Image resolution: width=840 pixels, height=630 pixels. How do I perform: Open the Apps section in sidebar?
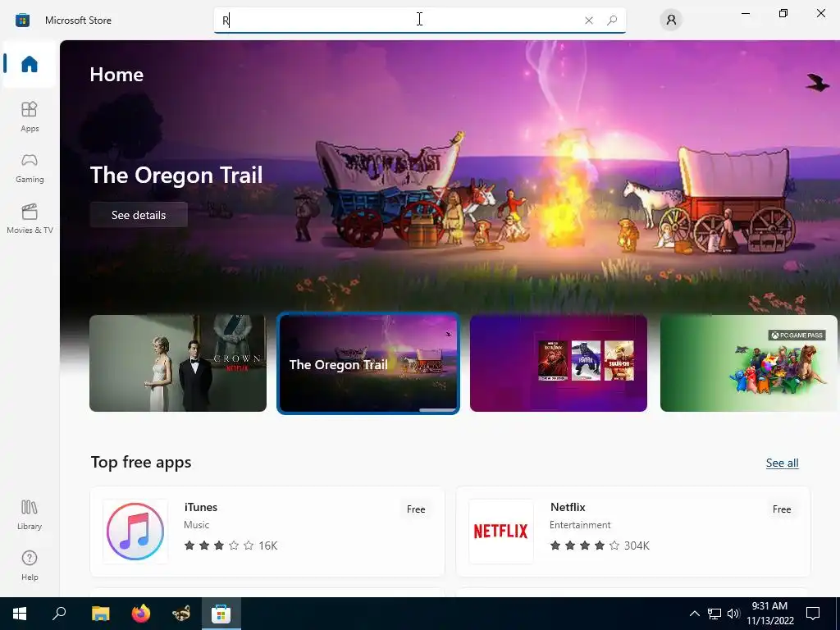point(30,116)
